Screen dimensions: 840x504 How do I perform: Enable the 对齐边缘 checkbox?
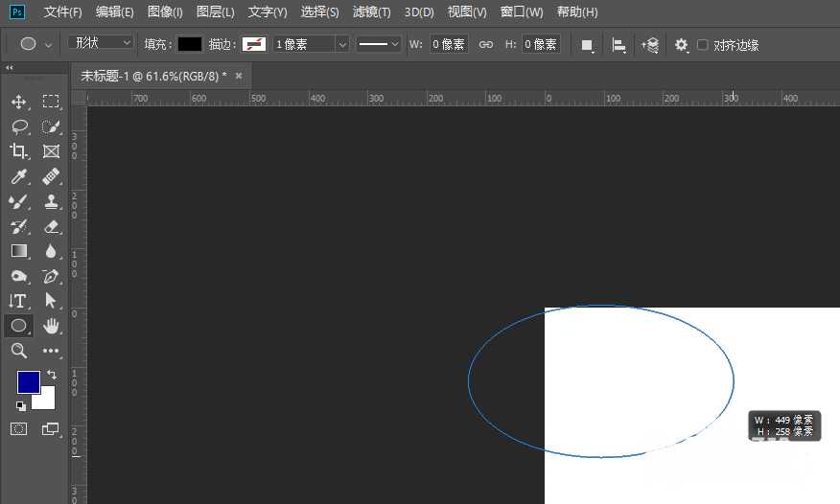(703, 45)
